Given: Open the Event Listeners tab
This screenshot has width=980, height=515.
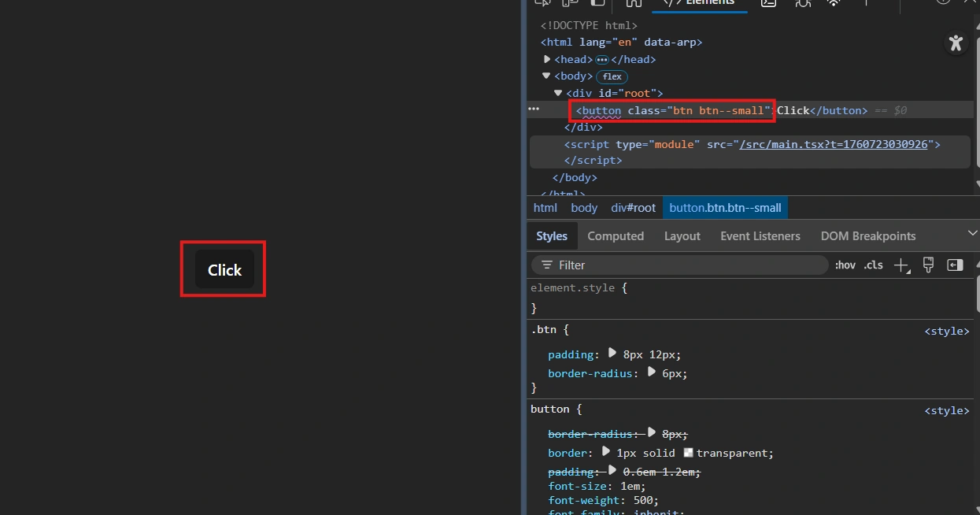Looking at the screenshot, I should pos(760,236).
